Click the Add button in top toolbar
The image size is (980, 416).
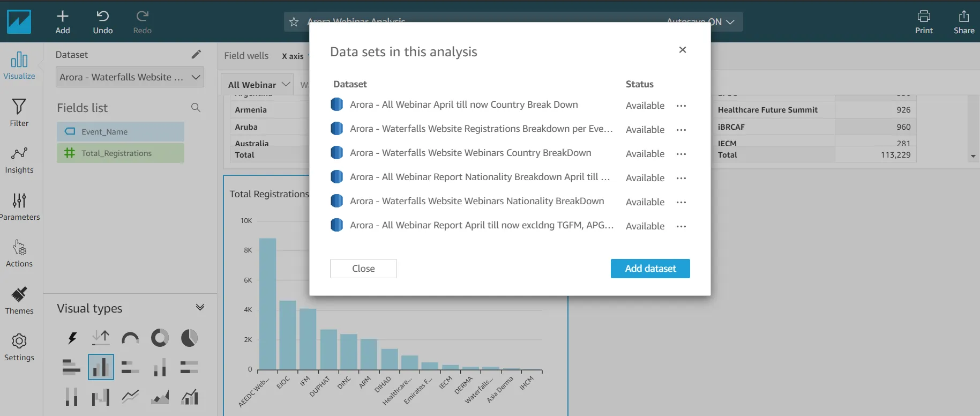63,23
